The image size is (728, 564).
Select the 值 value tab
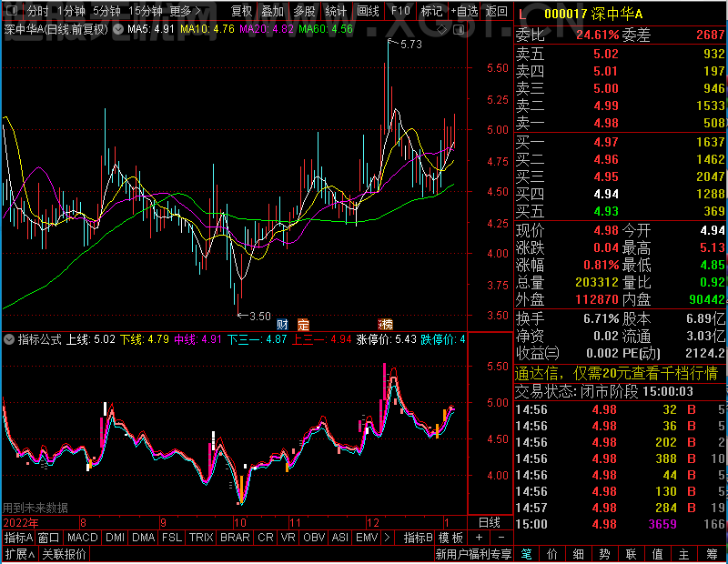pyautogui.click(x=657, y=554)
